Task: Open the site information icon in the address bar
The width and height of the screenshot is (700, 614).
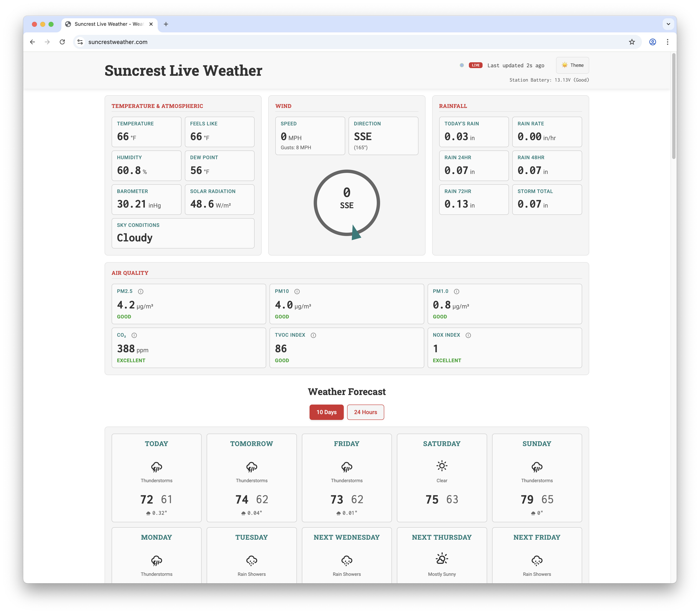Action: (x=80, y=42)
